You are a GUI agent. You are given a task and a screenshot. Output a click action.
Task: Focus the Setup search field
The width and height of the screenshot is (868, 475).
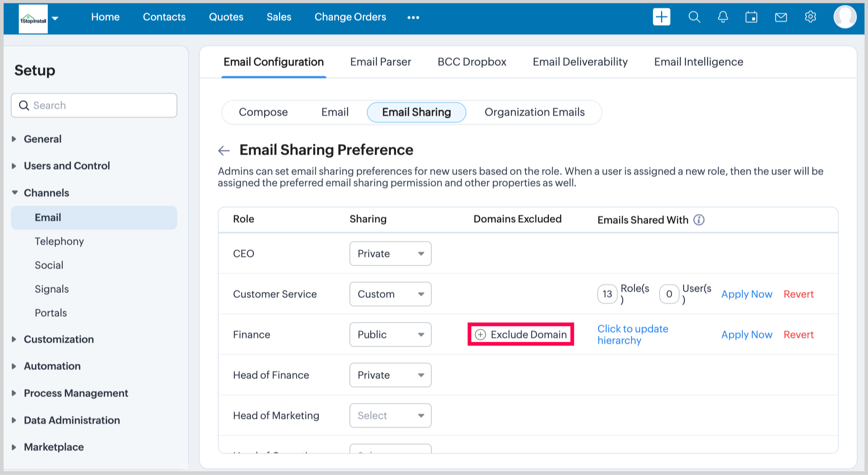(94, 105)
